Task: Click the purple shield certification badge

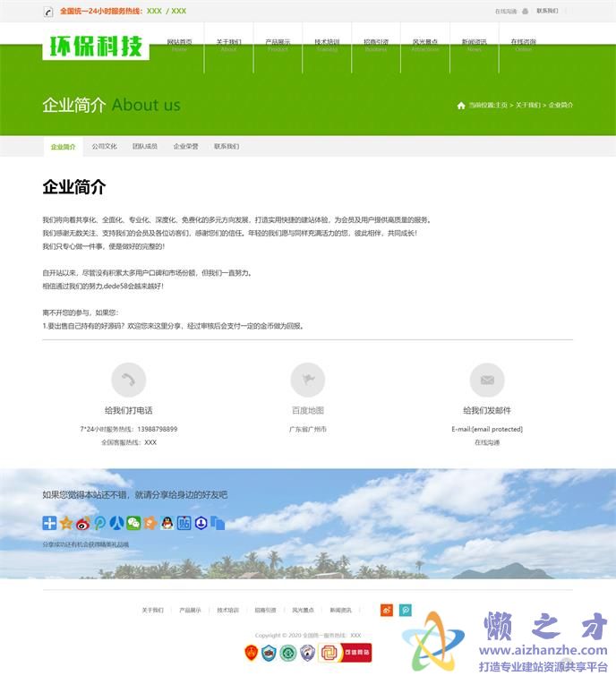Action: coord(307,653)
